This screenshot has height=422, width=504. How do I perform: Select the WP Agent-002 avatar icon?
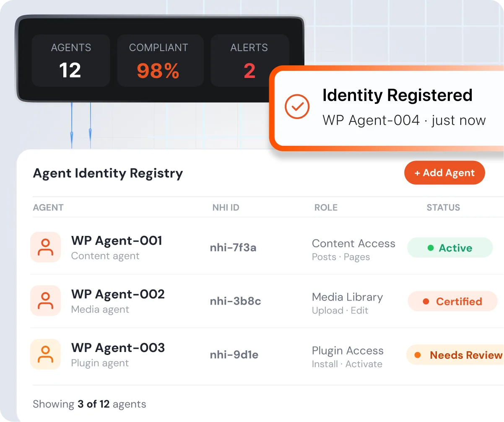coord(46,301)
